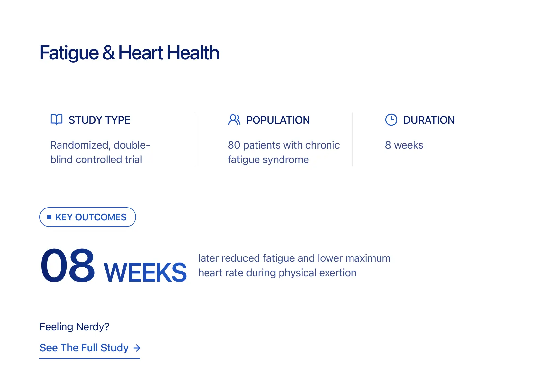Click the people icon beside Population

(234, 120)
